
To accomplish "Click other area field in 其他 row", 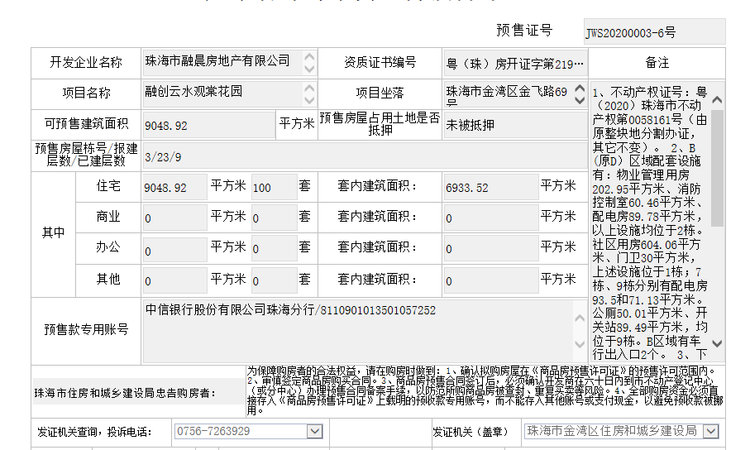I will coord(175,280).
